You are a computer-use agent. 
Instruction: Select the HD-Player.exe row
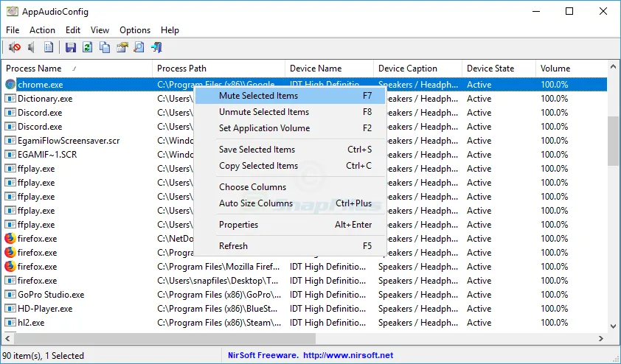pos(304,308)
